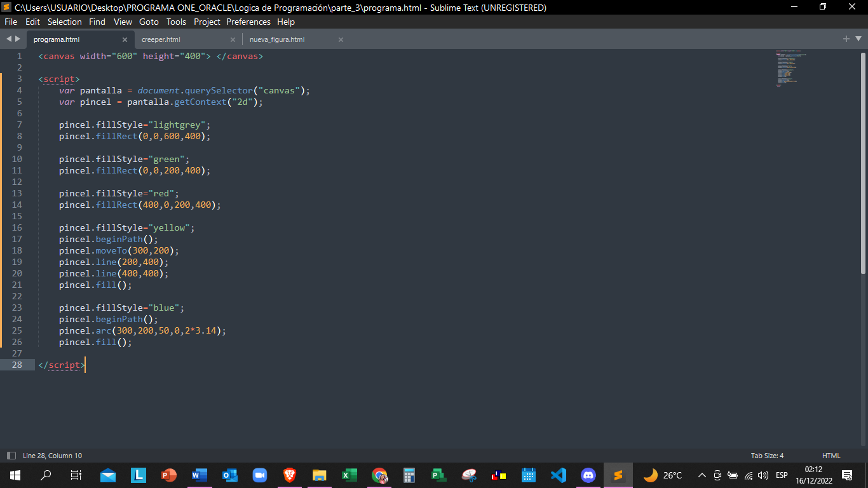Screen dimensions: 868x488
Task: Open Microsoft Project from the taskbar
Action: [x=439, y=475]
